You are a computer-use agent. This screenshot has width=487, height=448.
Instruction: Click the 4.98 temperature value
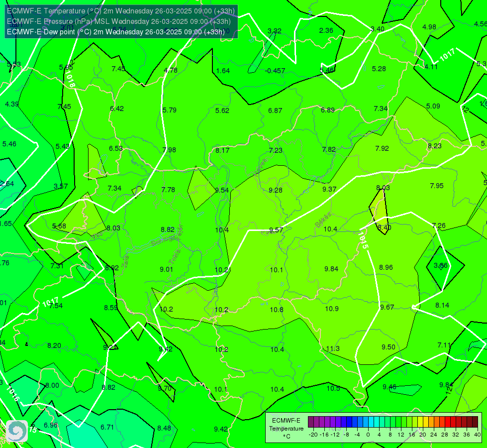point(429,27)
